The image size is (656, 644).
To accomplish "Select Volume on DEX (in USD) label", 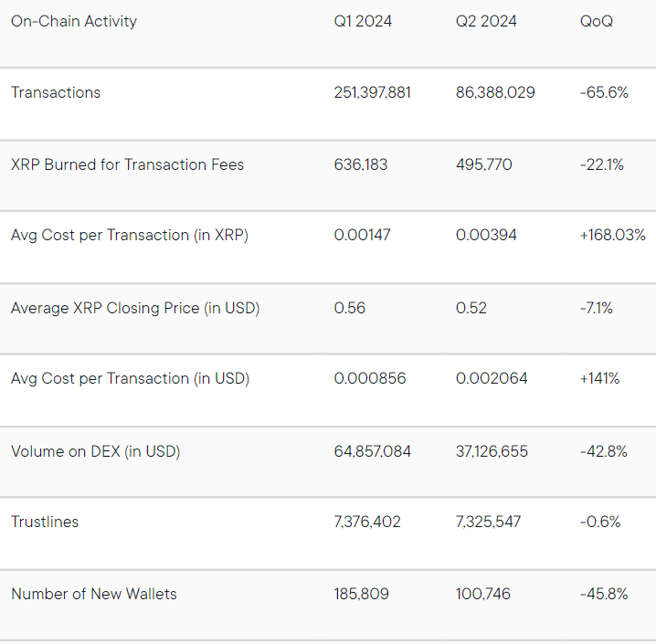I will tap(96, 451).
